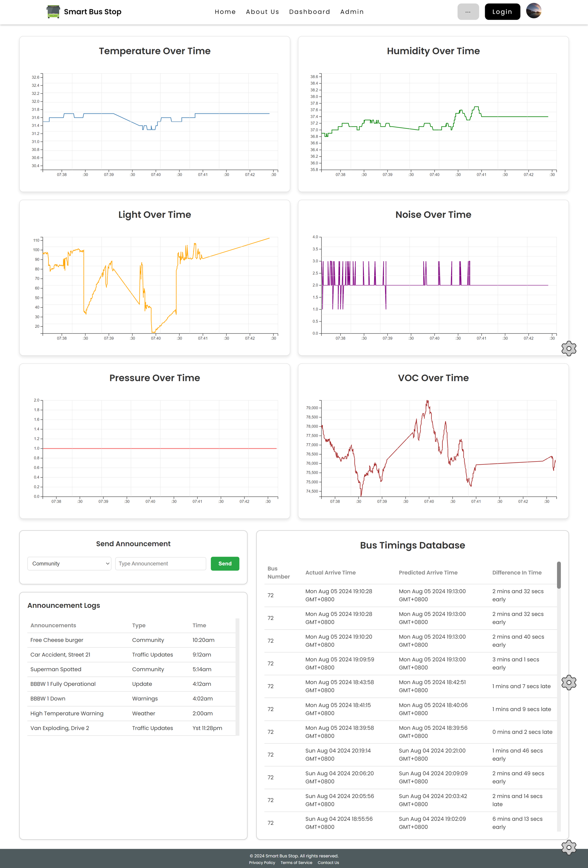Select Community in the announcement selector
The width and height of the screenshot is (588, 868).
click(x=69, y=564)
